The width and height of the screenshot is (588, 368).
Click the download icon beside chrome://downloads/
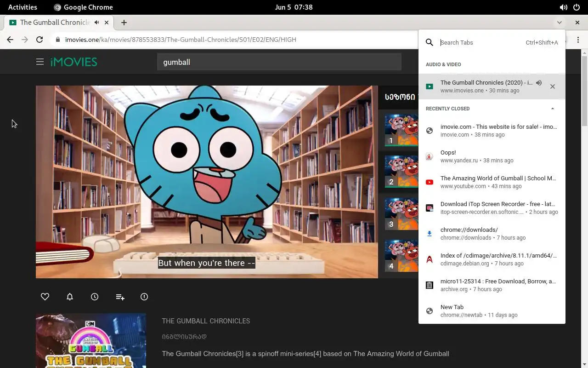pos(430,234)
